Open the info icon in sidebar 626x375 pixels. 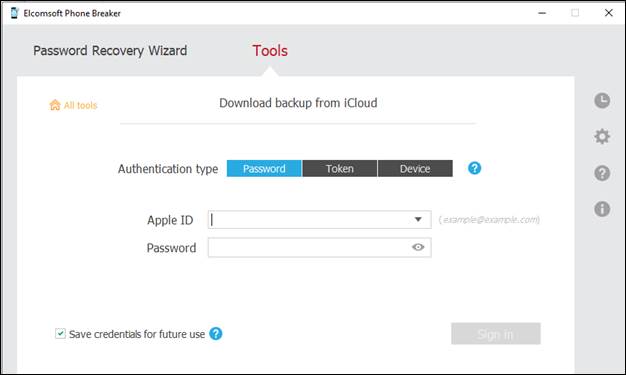[x=602, y=209]
